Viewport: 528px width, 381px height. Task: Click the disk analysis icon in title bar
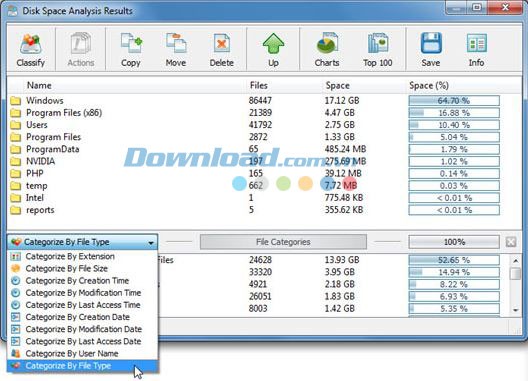click(12, 11)
